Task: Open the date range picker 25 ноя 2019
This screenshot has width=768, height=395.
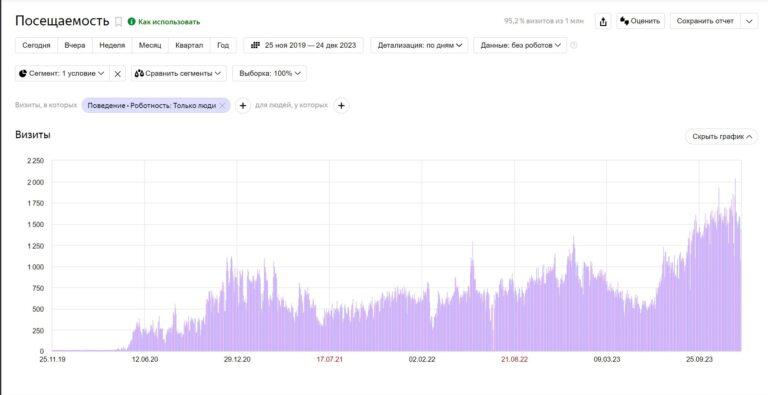Action: (x=303, y=45)
